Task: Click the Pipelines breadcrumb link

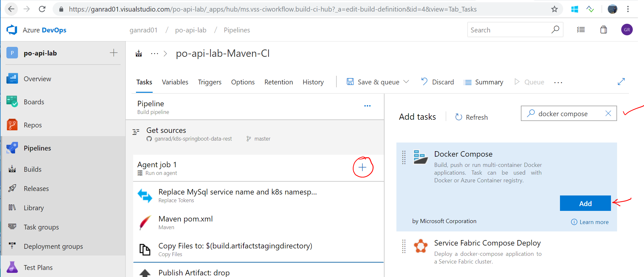Action: (x=237, y=30)
